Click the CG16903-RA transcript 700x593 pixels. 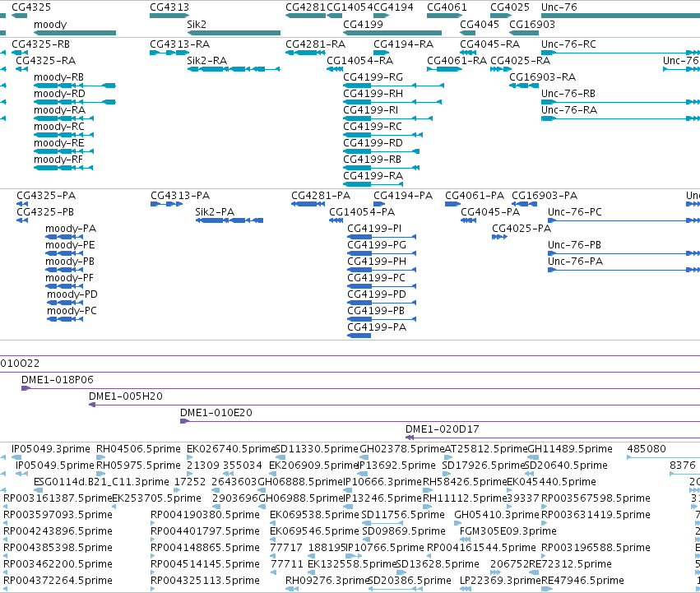(524, 86)
